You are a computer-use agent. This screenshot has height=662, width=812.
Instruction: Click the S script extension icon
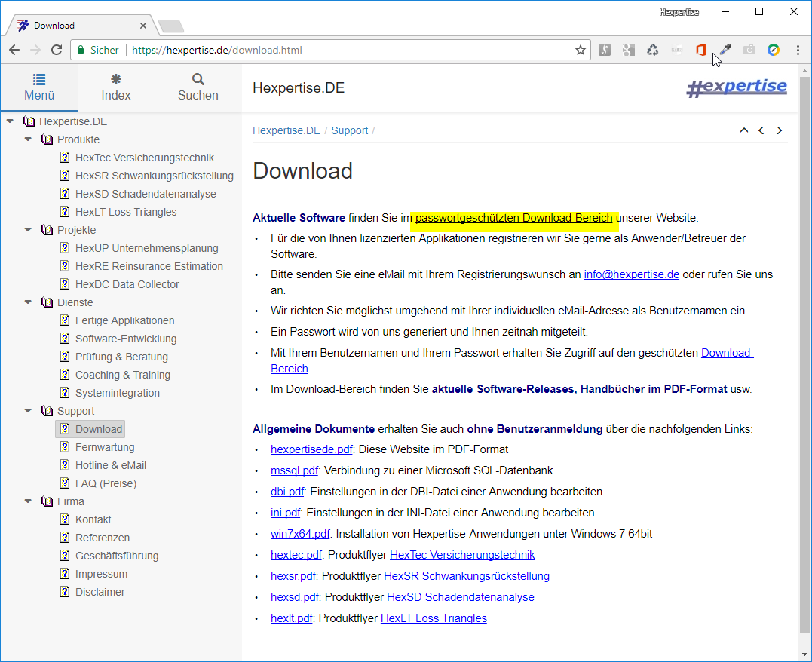tap(605, 50)
